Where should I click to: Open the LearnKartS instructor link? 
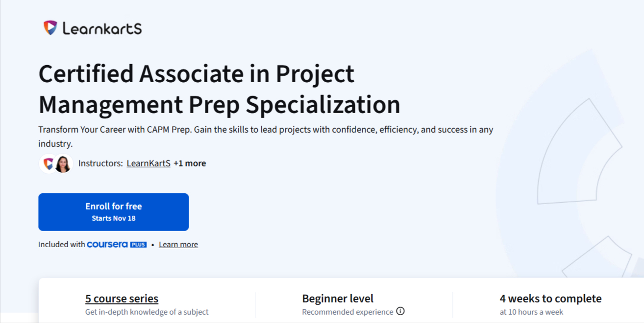click(x=149, y=163)
